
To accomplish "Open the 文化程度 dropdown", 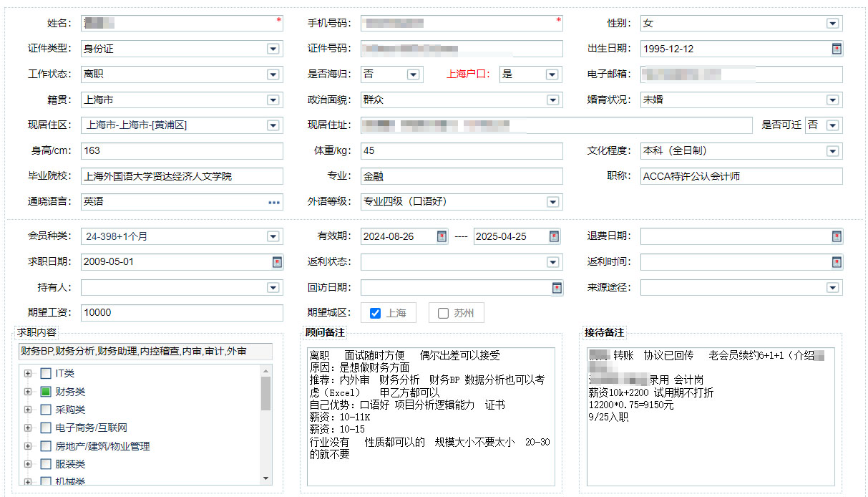I will (x=832, y=151).
